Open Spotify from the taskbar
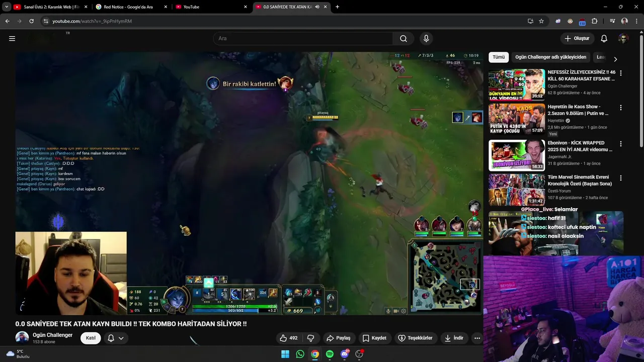Viewport: 644px width, 362px height. 330,354
